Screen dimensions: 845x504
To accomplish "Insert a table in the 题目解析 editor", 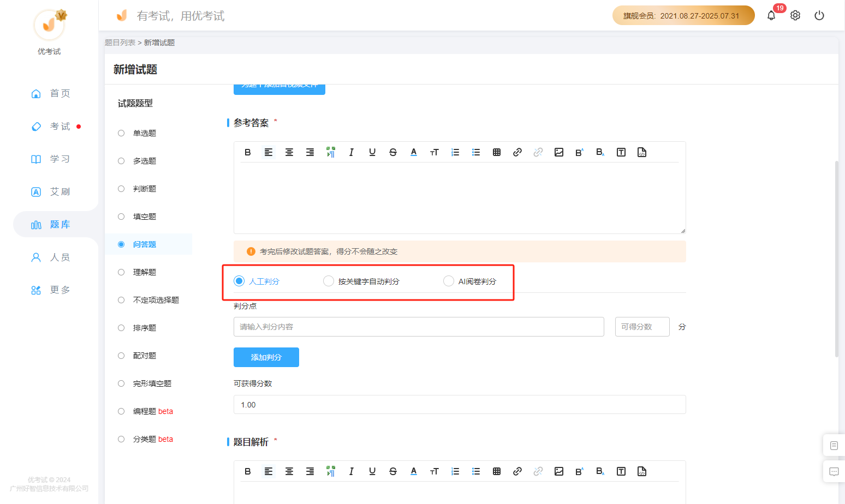I will click(x=497, y=471).
